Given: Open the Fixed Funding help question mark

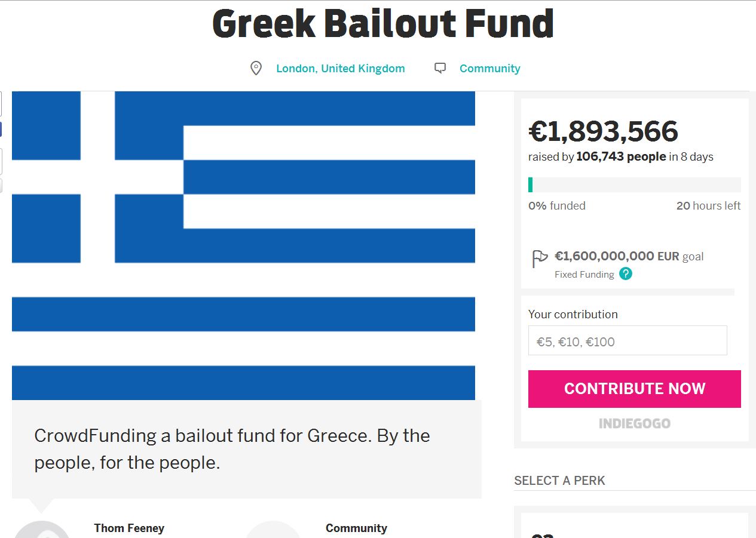Looking at the screenshot, I should point(626,274).
